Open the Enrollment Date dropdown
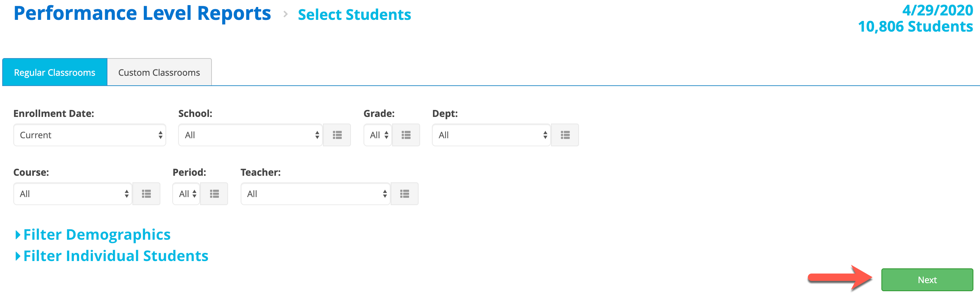Image resolution: width=980 pixels, height=300 pixels. 90,135
